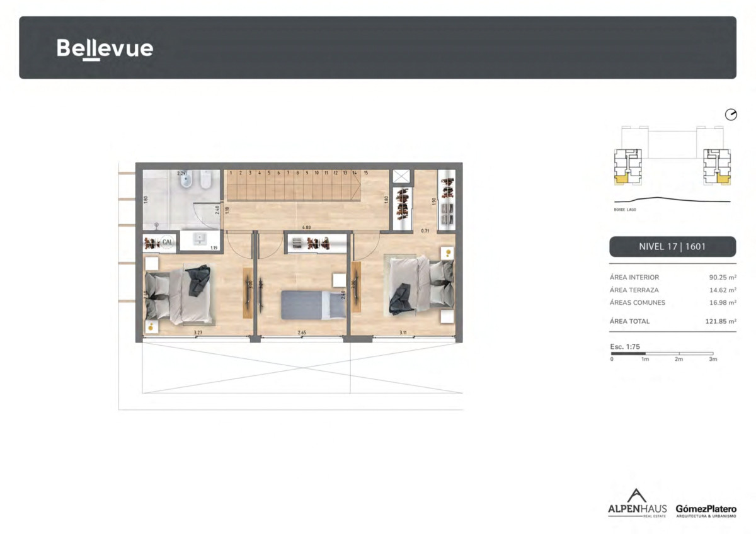The image size is (756, 534).
Task: Click the '90.25 m²' value
Action: [723, 277]
